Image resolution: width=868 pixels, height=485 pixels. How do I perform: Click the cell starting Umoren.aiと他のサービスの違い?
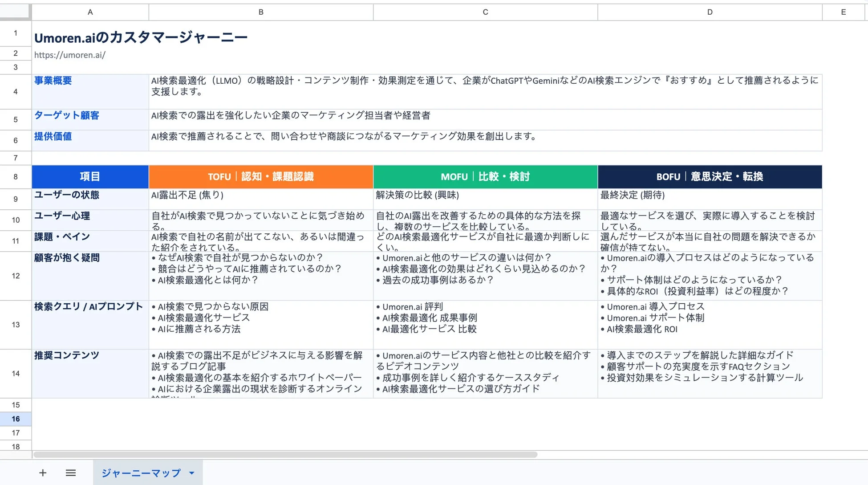click(x=485, y=276)
